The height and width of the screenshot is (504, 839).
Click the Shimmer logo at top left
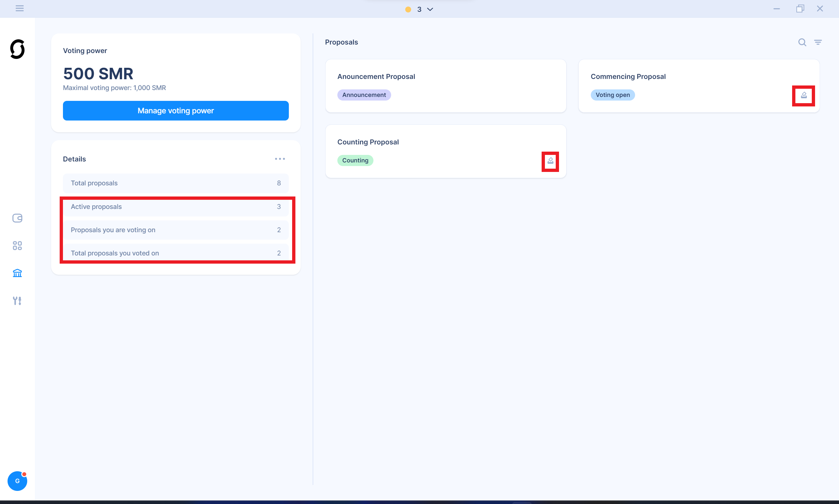[x=17, y=49]
